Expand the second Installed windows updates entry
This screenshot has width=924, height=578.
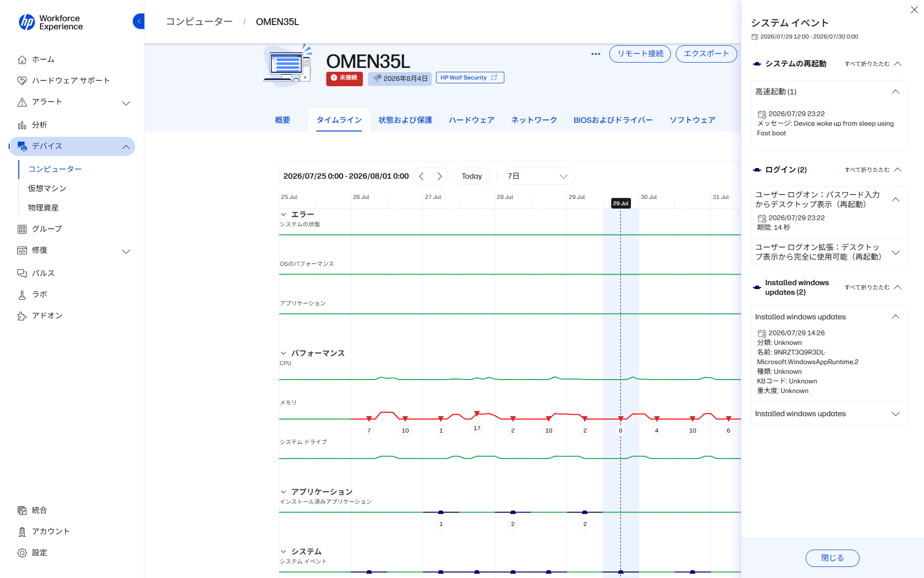(x=896, y=414)
